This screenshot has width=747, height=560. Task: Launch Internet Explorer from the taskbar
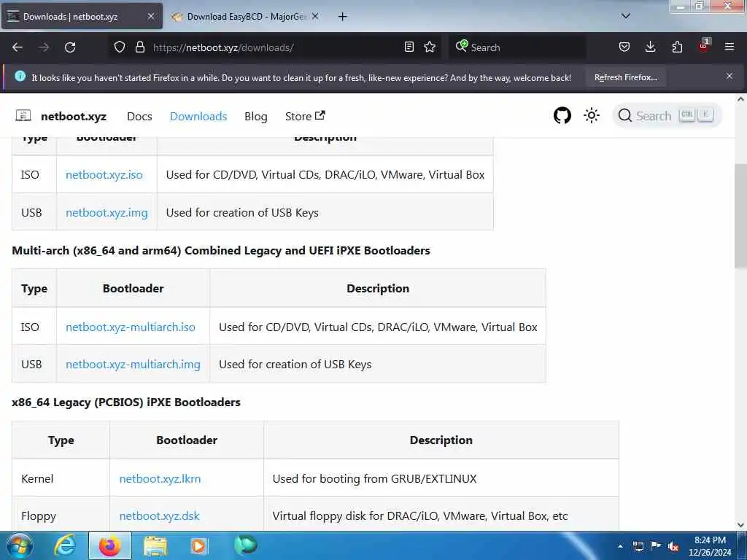pos(65,545)
